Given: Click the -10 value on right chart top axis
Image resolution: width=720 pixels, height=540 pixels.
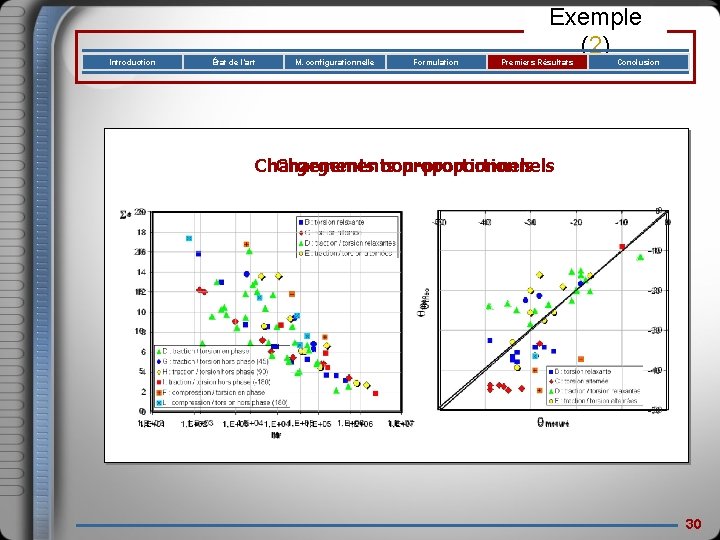Looking at the screenshot, I should click(x=621, y=223).
